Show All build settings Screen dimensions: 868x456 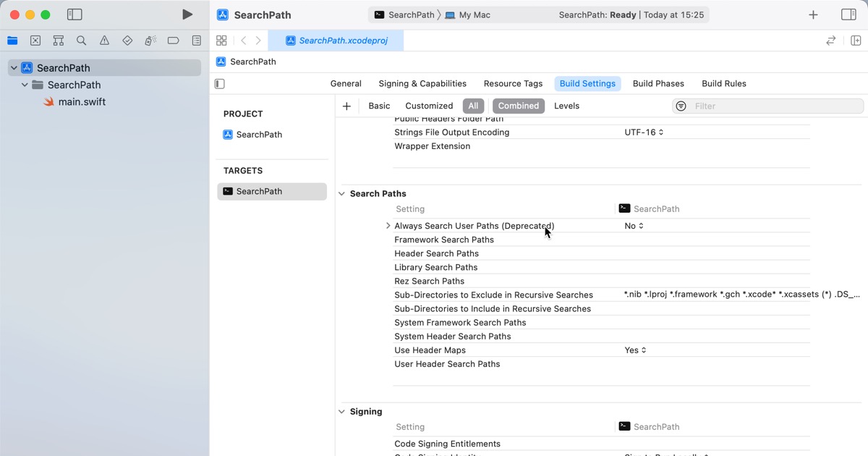[x=473, y=106]
